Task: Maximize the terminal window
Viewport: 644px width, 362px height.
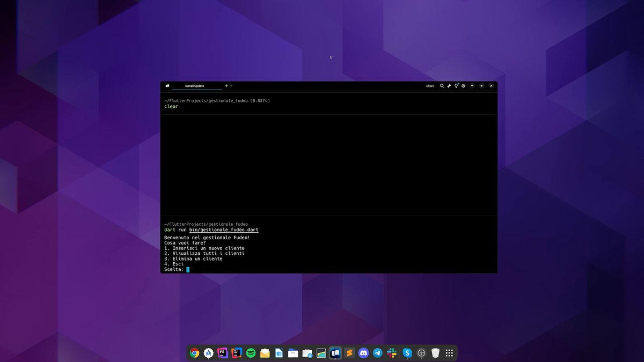Action: (x=481, y=86)
